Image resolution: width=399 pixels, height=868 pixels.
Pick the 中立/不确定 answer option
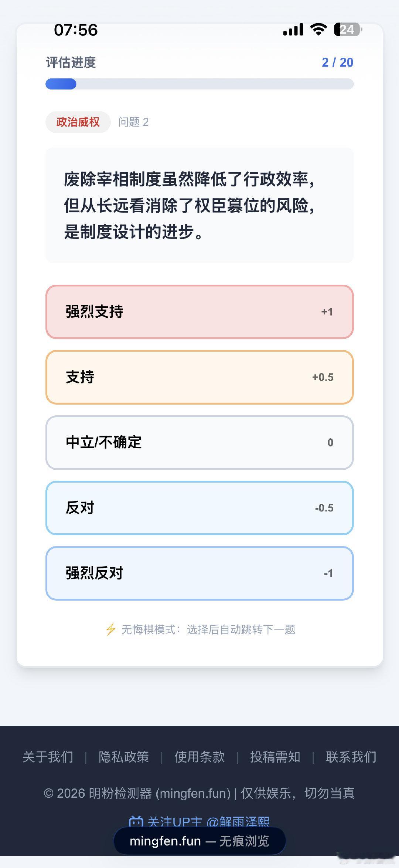[x=199, y=443]
